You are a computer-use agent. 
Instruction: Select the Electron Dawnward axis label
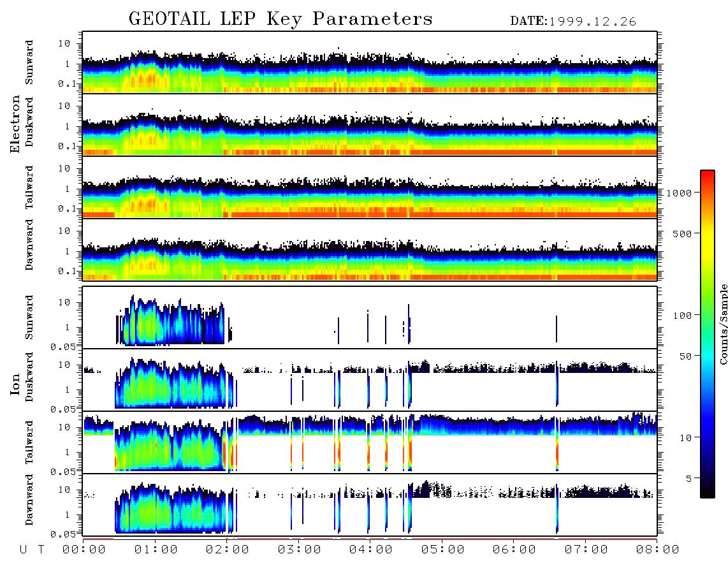tap(29, 245)
